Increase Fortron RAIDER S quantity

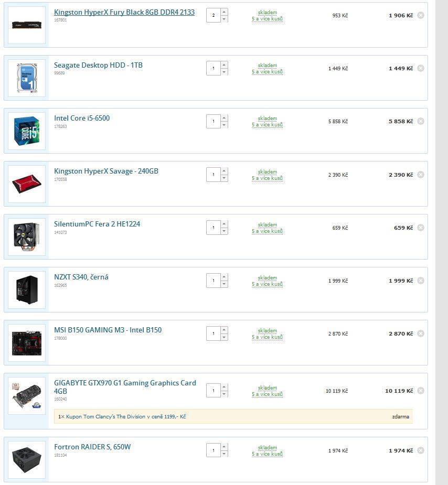click(x=225, y=447)
